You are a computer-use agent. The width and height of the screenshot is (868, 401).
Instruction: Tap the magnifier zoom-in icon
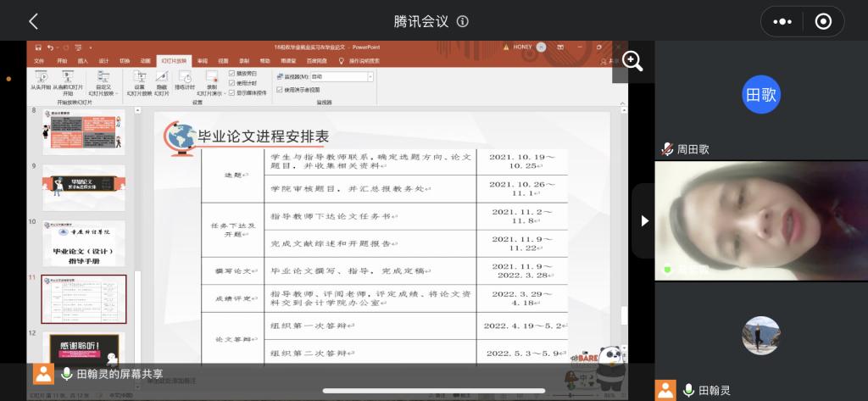[632, 61]
